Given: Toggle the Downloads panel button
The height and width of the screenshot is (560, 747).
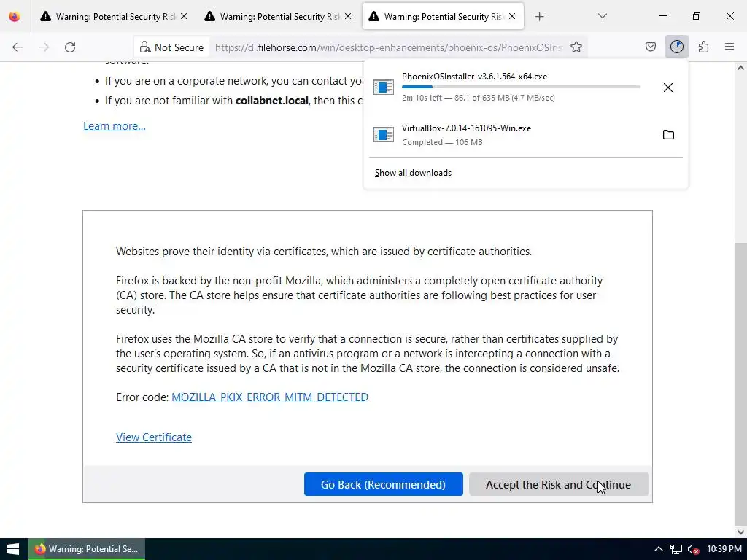Looking at the screenshot, I should [677, 47].
